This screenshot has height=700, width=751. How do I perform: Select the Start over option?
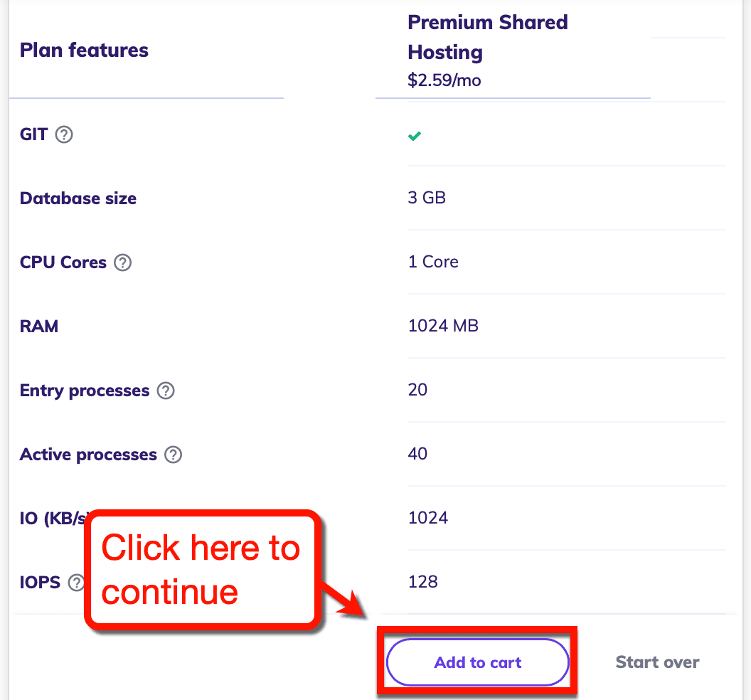656,662
